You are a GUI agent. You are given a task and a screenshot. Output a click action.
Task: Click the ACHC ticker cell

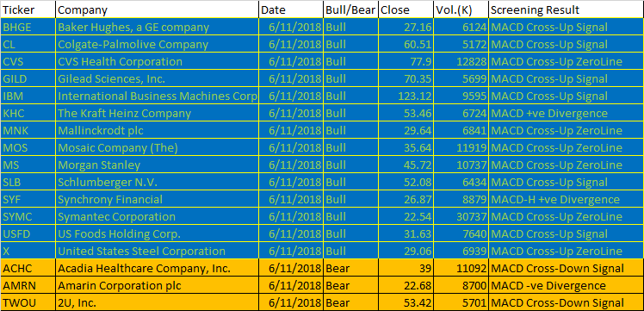tap(28, 268)
